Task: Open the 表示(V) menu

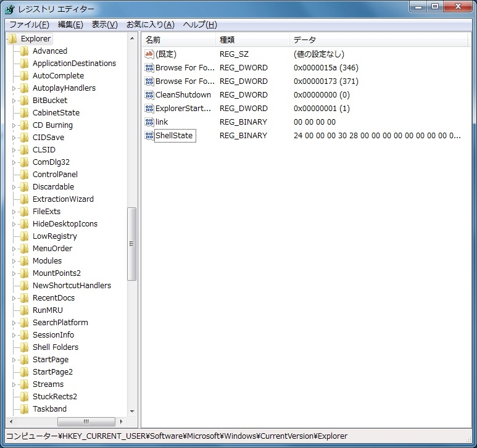Action: pyautogui.click(x=105, y=25)
